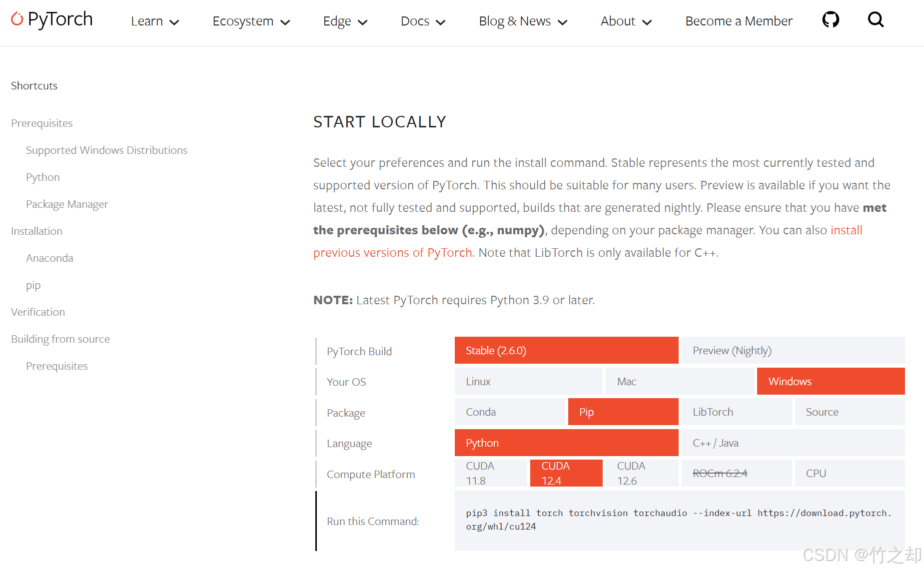Open the GitHub icon link
This screenshot has height=571, width=924.
(831, 20)
